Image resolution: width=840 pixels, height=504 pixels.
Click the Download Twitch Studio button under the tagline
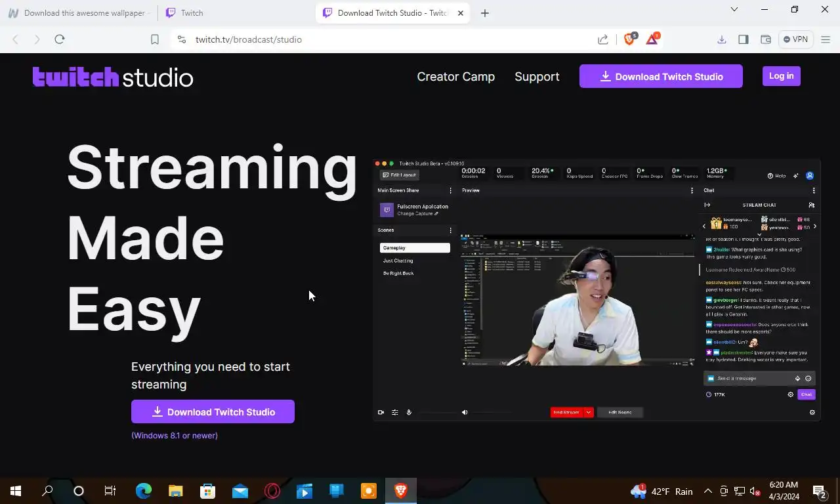[213, 411]
